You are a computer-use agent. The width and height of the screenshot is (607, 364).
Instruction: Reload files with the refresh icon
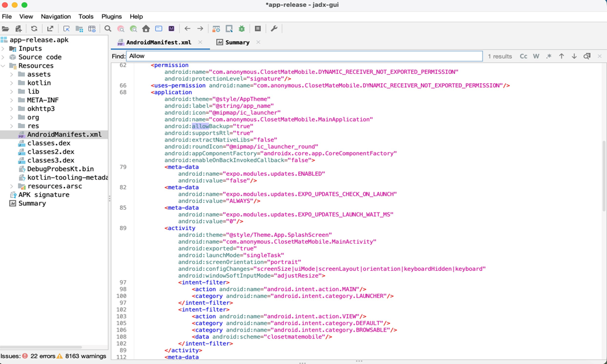tap(34, 29)
